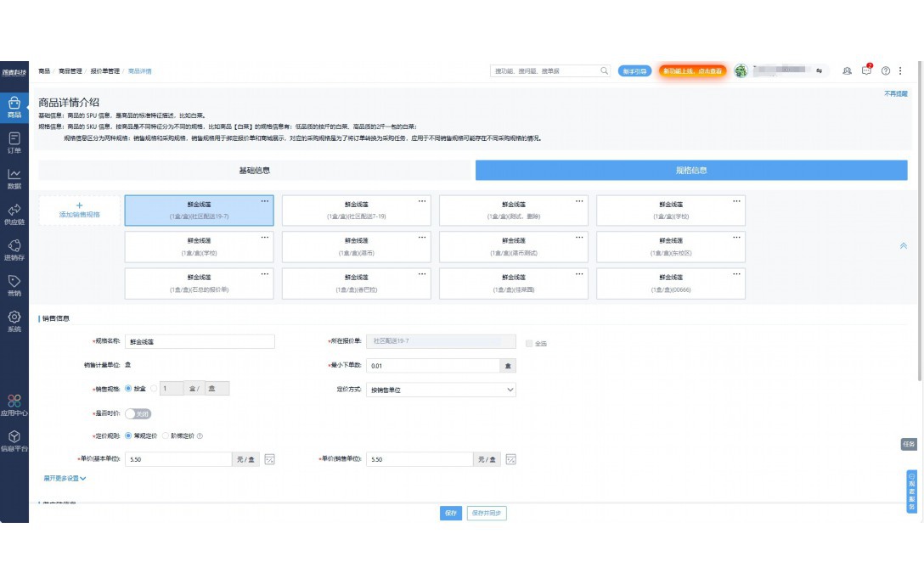Open 系统 settings gear in sidebar
Image resolution: width=924 pixels, height=584 pixels.
point(14,320)
